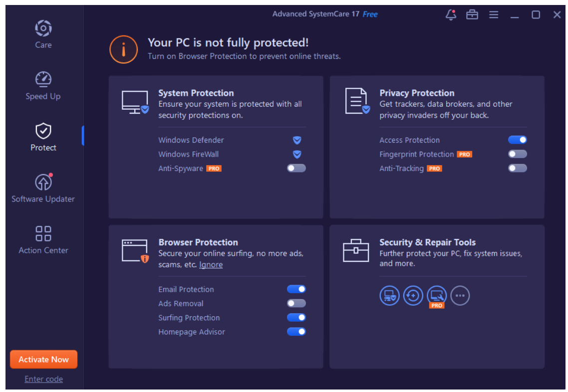
Task: Click the Browser Protection heading
Action: point(198,242)
